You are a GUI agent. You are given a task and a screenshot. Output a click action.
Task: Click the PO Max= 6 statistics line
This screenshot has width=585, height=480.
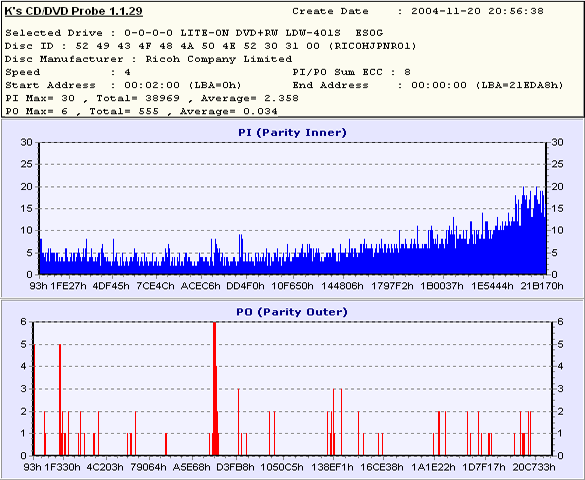141,111
